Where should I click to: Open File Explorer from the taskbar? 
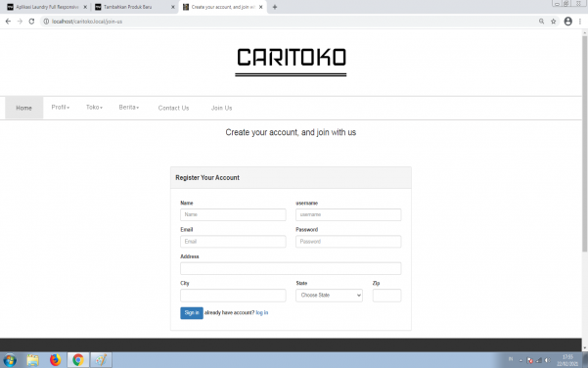click(32, 360)
